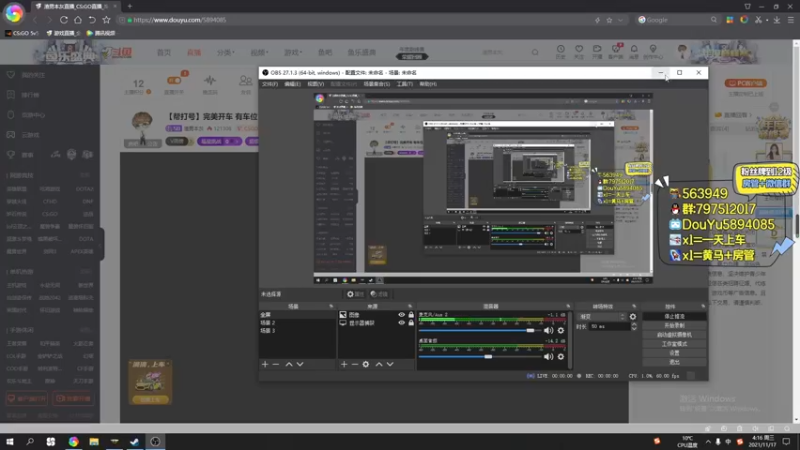Open OBS 工具(T) menu

(x=405, y=84)
